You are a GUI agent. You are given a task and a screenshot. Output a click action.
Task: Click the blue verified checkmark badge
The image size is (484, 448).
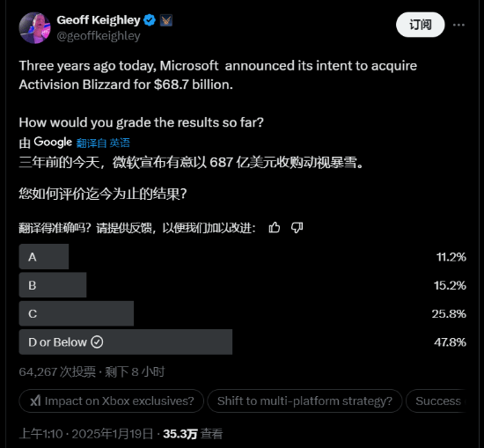tap(150, 20)
